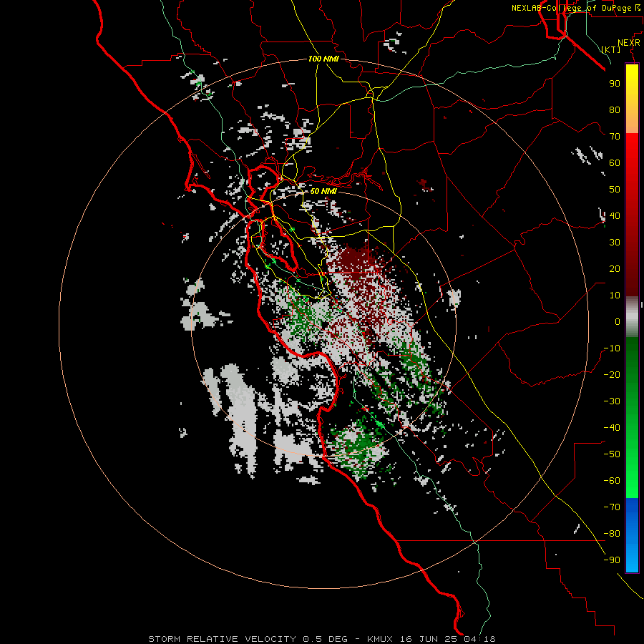Viewport: 644px width, 644px height.
Task: Click the "[KT]" units label above the color scale
Action: pyautogui.click(x=611, y=49)
